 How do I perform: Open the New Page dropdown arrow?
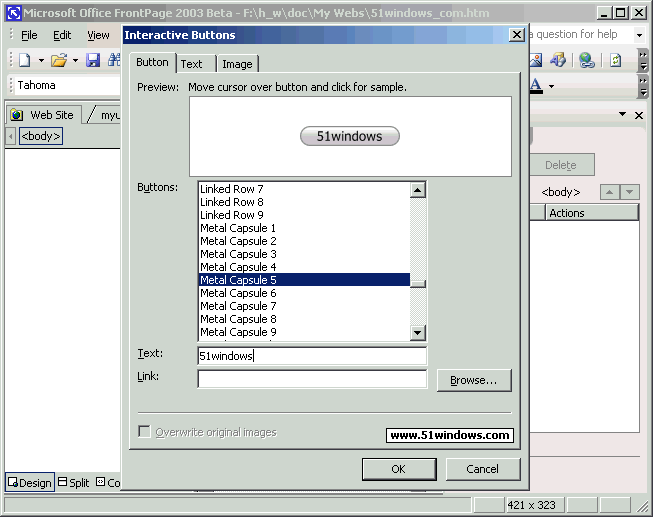[x=40, y=60]
